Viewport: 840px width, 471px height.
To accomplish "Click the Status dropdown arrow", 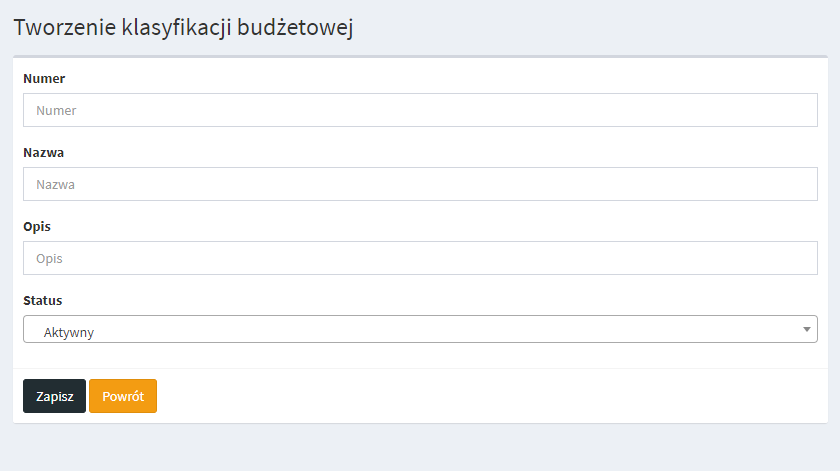I will coord(807,329).
